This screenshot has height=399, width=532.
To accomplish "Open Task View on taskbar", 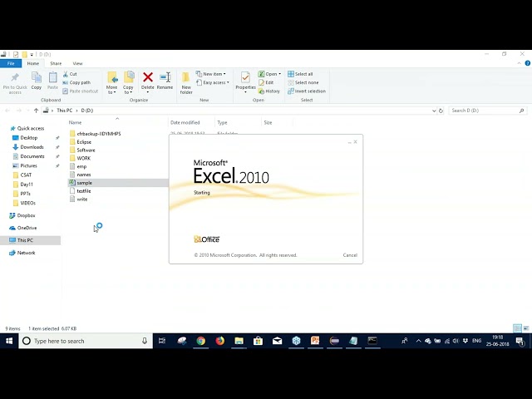I will pos(162,341).
